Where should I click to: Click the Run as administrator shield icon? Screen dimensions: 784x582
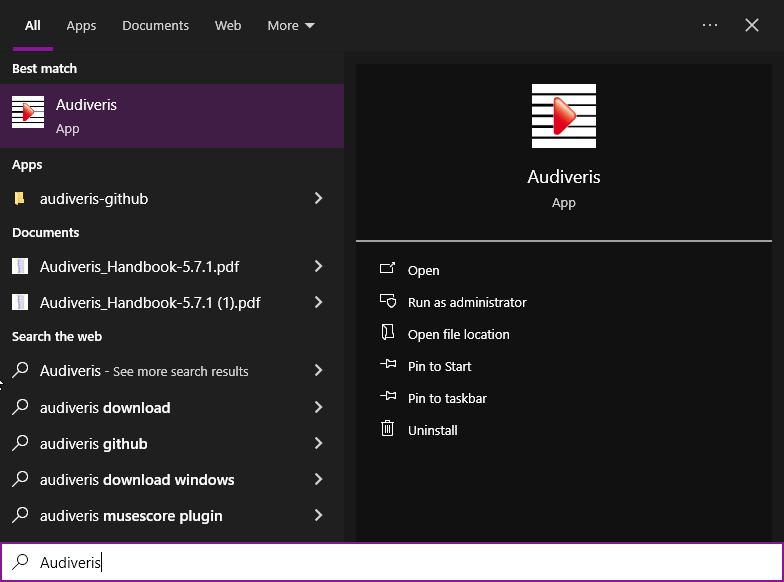point(388,302)
